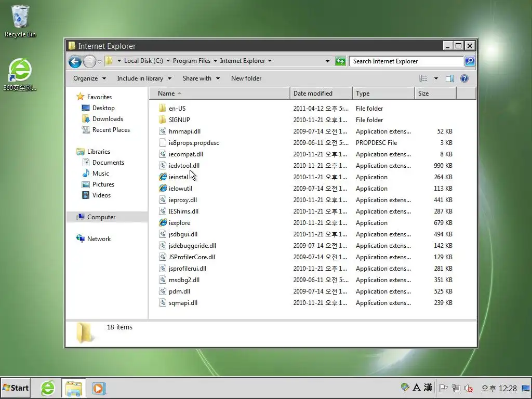The image size is (532, 399).
Task: Select Libraries in the navigation pane
Action: [98, 152]
